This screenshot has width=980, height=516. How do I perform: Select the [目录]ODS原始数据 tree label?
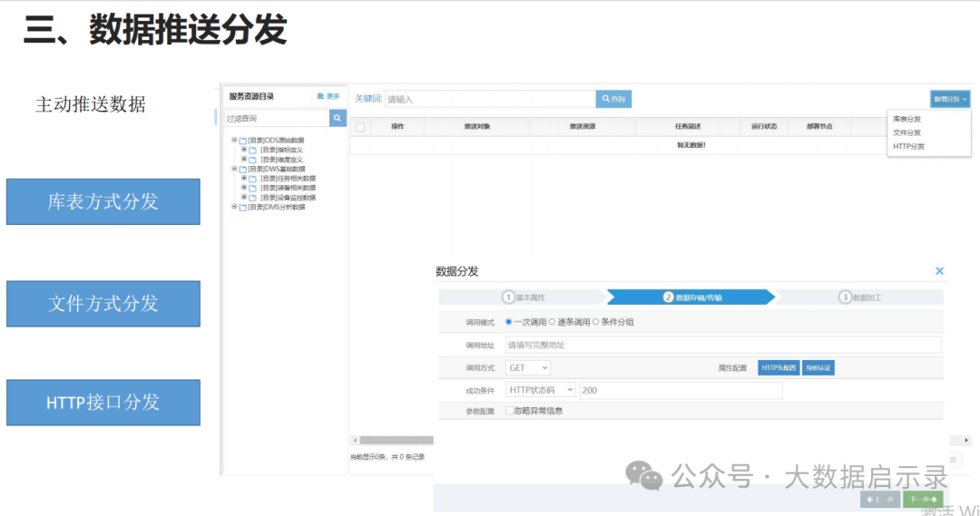point(276,141)
